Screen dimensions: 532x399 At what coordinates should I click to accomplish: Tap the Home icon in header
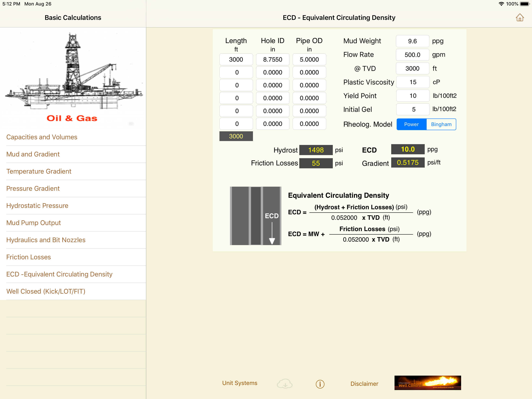[519, 18]
